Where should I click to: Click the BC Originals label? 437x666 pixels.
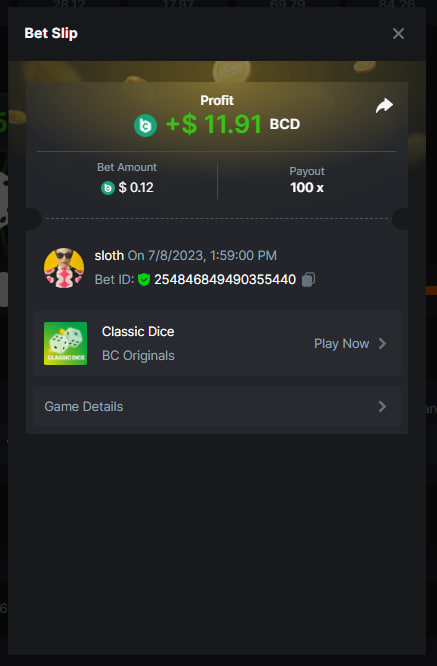tap(138, 356)
